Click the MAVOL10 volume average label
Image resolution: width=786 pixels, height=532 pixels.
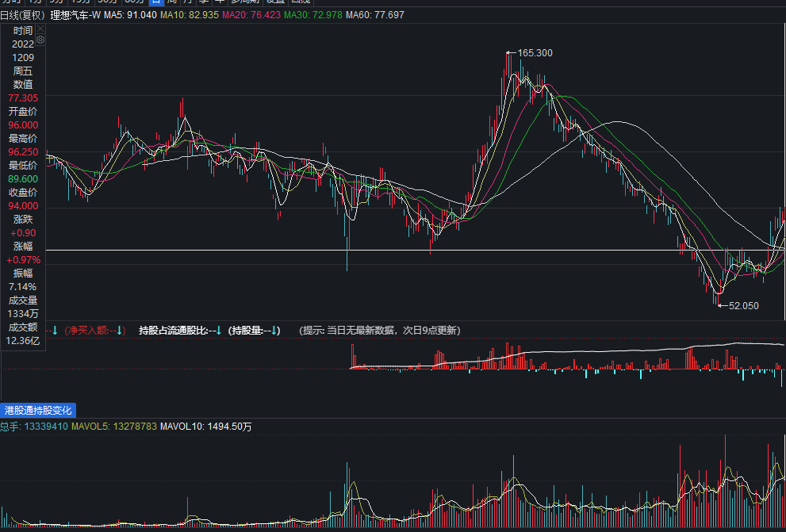(206, 427)
